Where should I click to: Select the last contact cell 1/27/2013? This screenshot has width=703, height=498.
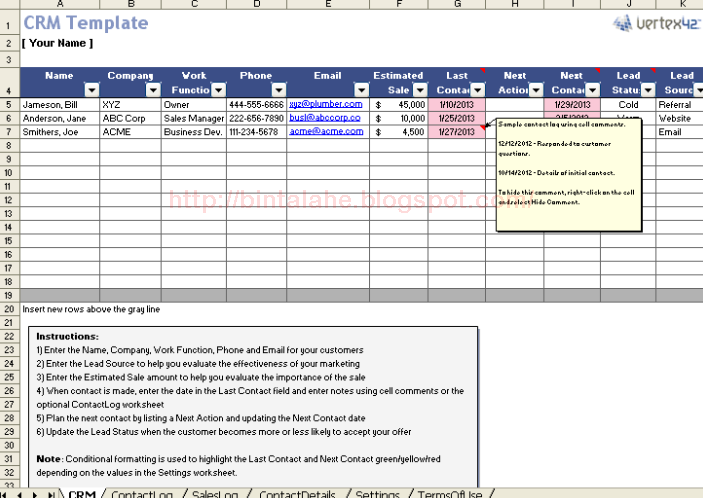click(456, 132)
